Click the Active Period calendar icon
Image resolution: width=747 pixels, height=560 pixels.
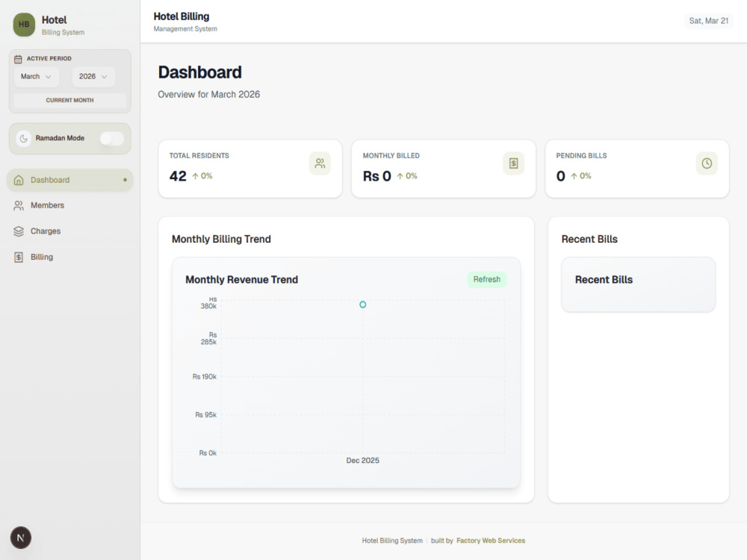[x=18, y=59]
